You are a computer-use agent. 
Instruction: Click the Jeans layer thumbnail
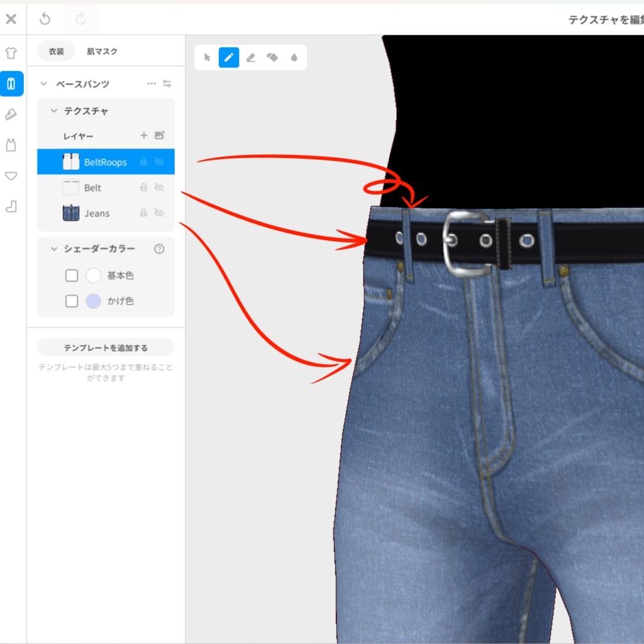(71, 213)
